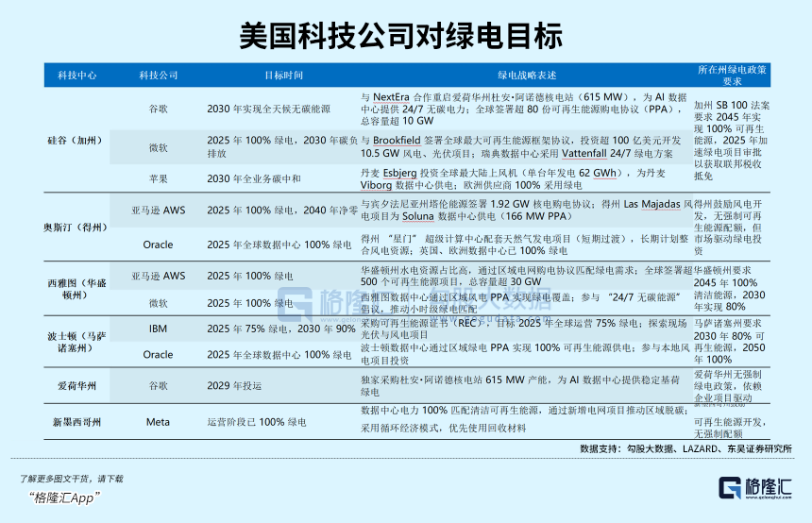The width and height of the screenshot is (812, 523).
Task: Select the 西雅图（华盛顿州） cell
Action: click(x=76, y=289)
